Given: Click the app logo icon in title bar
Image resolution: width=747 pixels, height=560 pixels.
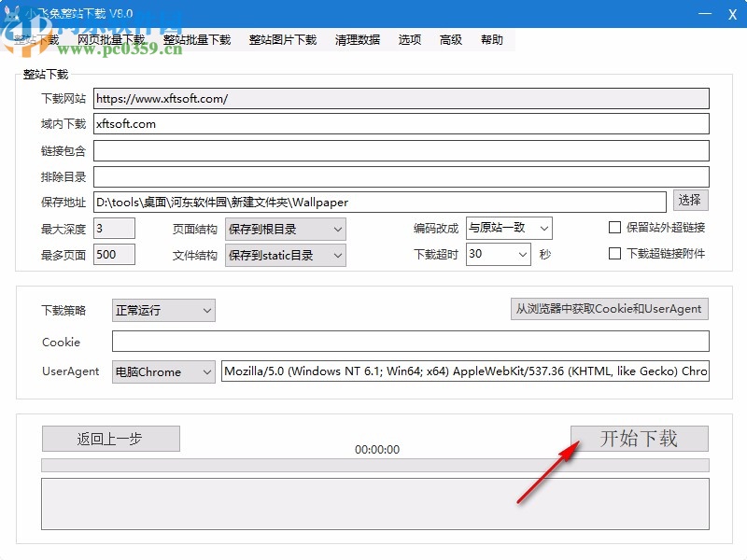Looking at the screenshot, I should click(x=11, y=12).
